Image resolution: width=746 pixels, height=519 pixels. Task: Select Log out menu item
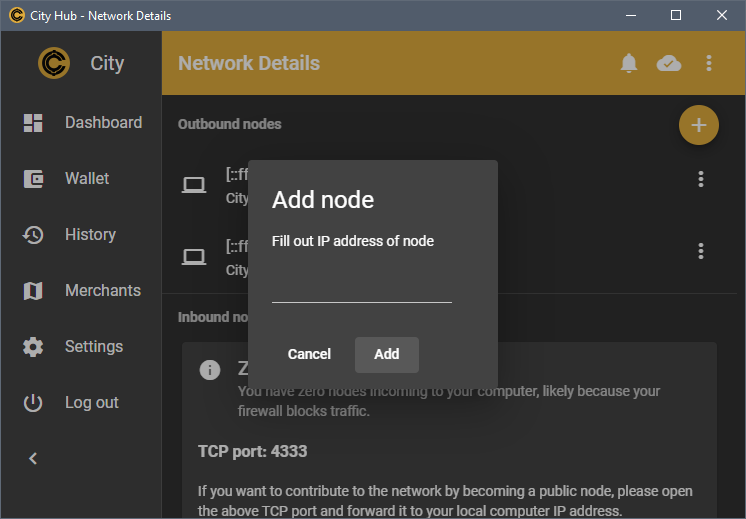(81, 403)
